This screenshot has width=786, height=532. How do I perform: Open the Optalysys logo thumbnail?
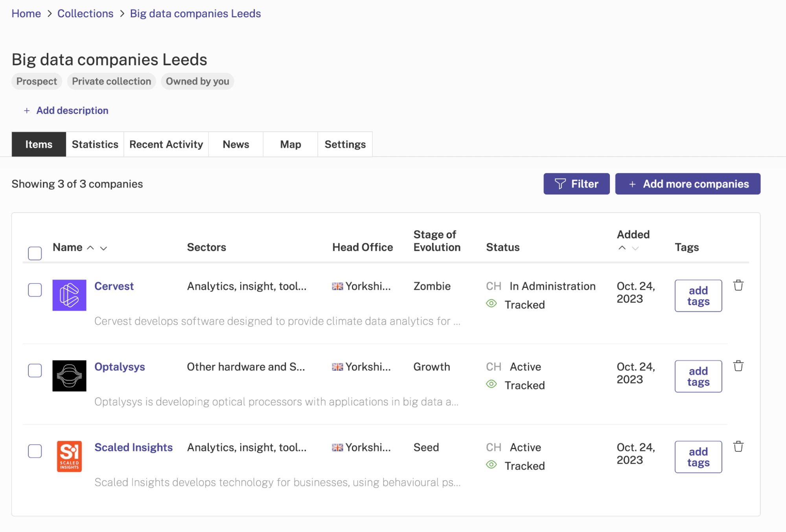point(69,376)
